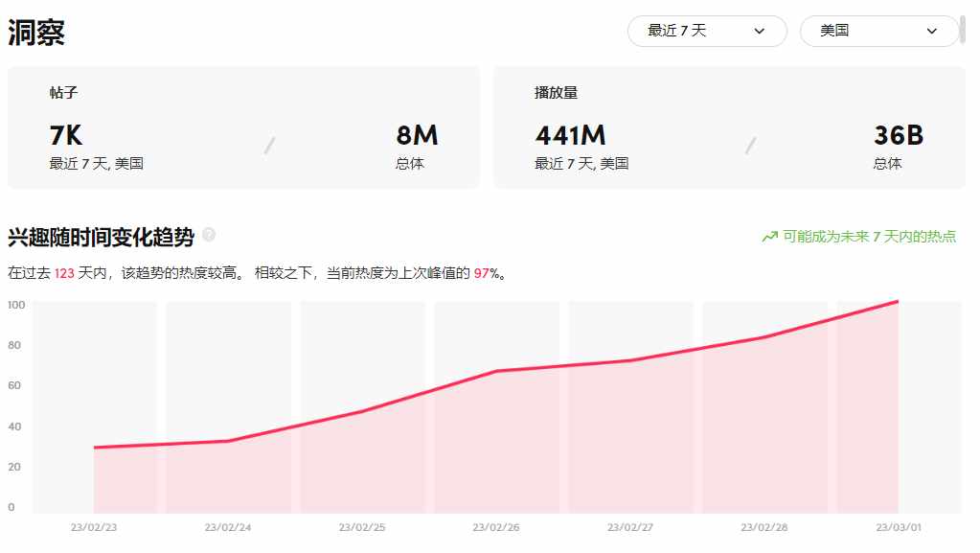Image resolution: width=980 pixels, height=553 pixels.
Task: Click the 36B total views value
Action: pos(899,135)
